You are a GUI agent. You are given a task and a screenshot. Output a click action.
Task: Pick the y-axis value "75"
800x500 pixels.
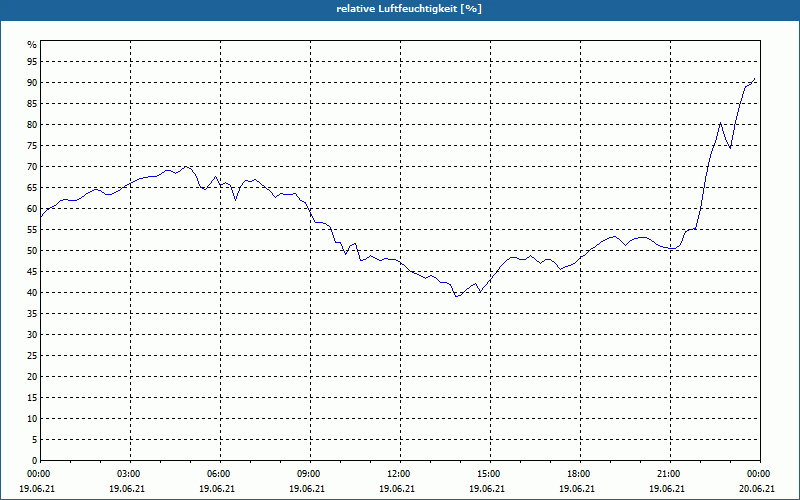pos(32,145)
